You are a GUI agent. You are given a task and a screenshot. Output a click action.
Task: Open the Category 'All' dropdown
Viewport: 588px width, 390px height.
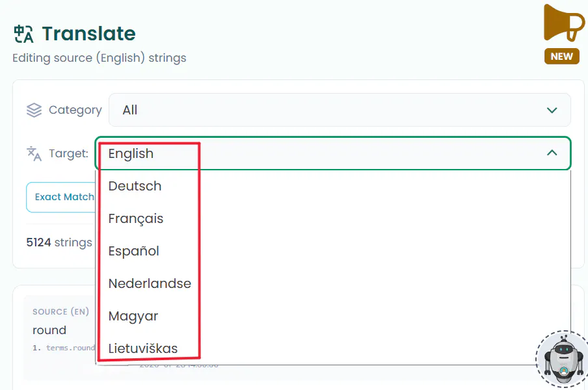(338, 110)
